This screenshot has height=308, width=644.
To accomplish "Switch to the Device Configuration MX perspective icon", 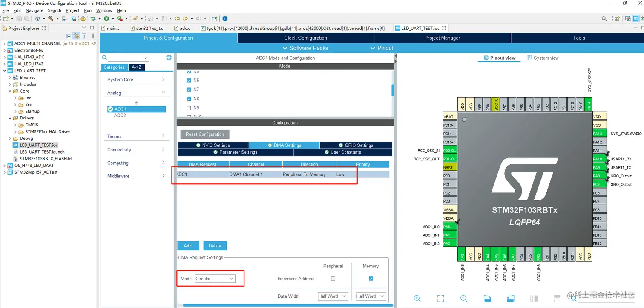I will click(636, 19).
